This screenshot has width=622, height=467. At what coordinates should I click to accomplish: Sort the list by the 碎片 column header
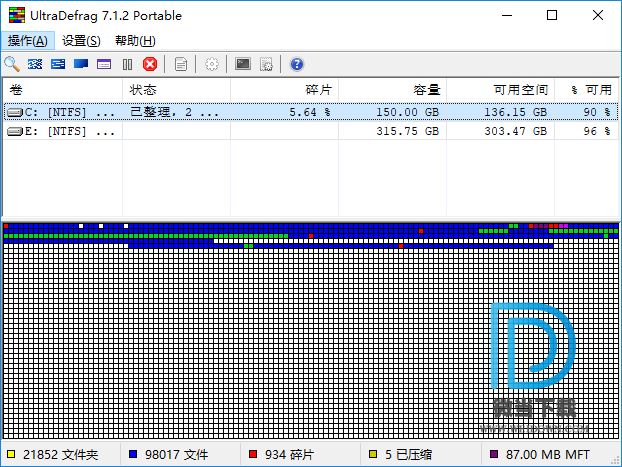[x=284, y=90]
